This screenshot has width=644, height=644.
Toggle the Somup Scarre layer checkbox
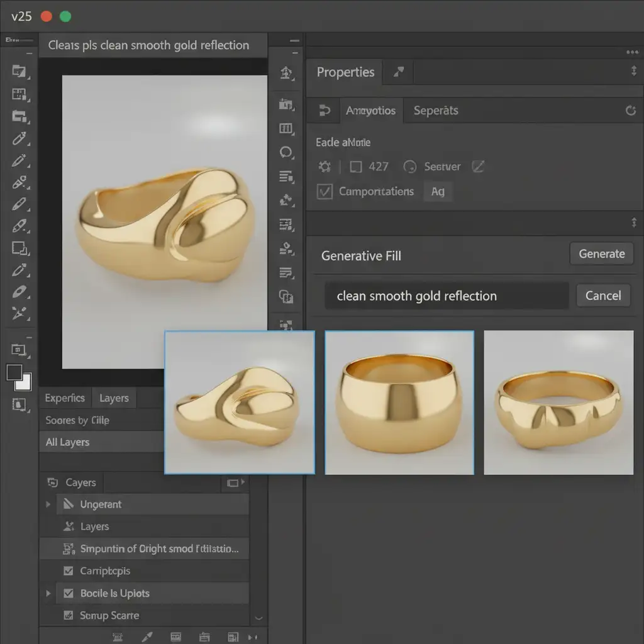[69, 616]
